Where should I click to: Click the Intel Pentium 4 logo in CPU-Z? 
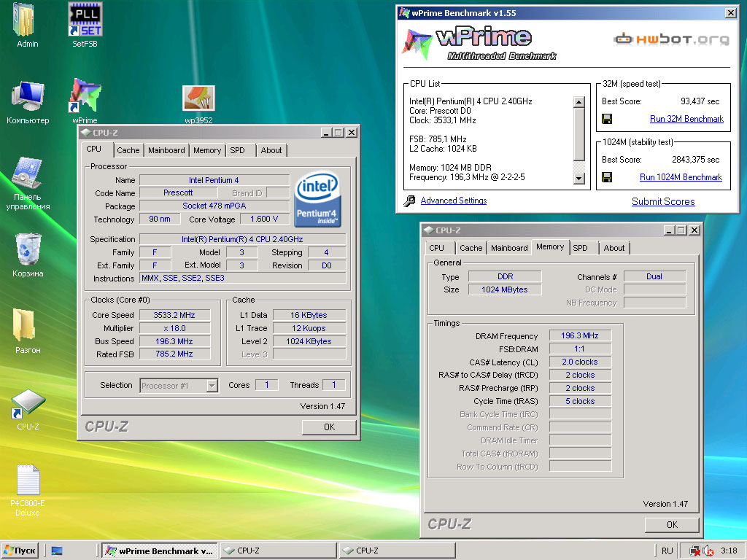(x=317, y=199)
